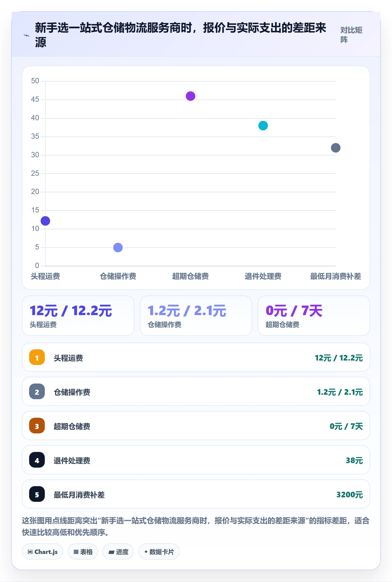
Task: Click 超期仓储费 name in ranked row 3
Action: click(x=72, y=426)
